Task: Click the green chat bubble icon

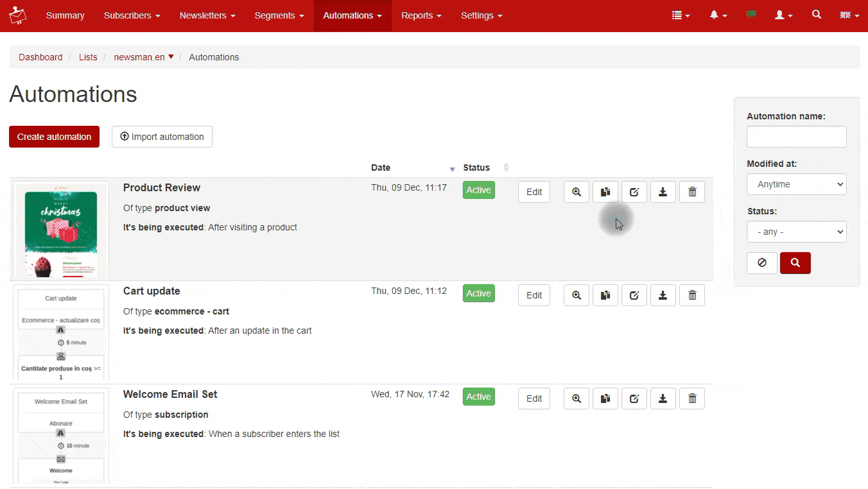Action: (x=751, y=15)
